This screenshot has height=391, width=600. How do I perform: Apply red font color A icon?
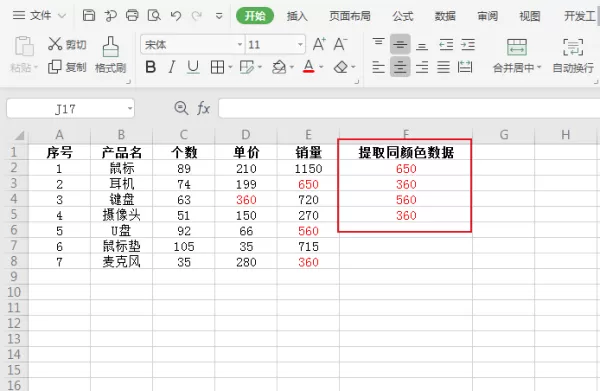[308, 67]
